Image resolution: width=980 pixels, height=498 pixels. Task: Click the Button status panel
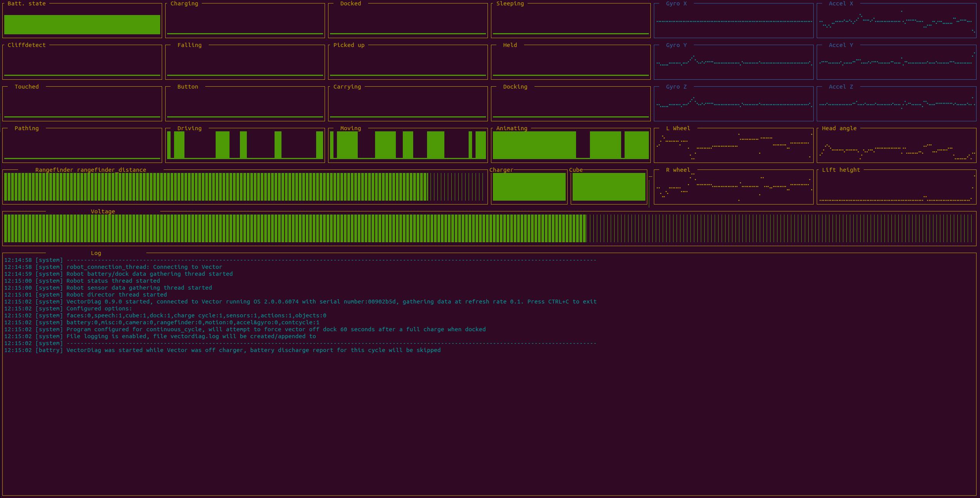tap(245, 104)
